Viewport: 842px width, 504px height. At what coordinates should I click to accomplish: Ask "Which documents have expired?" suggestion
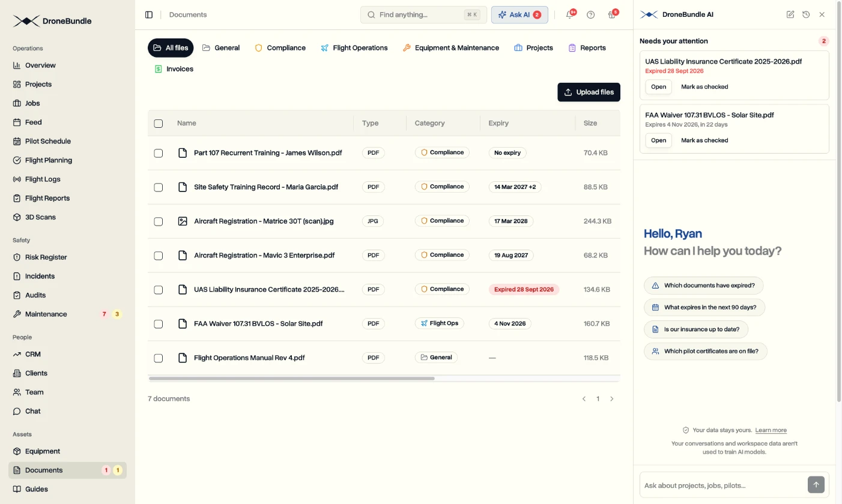(x=704, y=286)
